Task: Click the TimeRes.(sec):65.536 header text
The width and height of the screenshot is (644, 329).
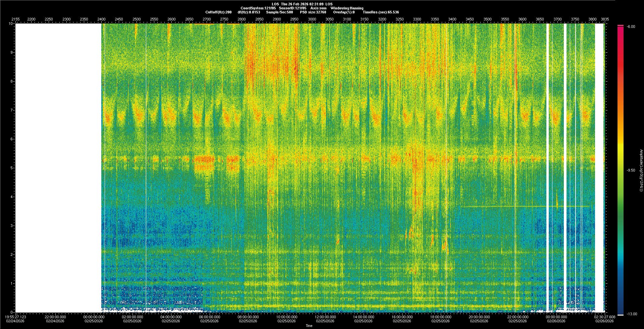Action: coord(381,12)
